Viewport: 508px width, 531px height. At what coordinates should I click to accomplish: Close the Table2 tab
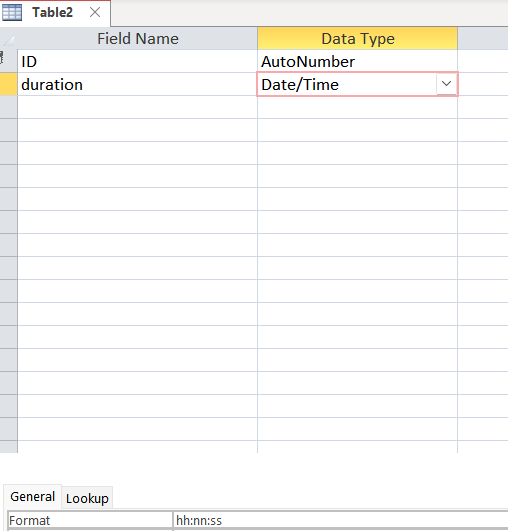pos(95,13)
